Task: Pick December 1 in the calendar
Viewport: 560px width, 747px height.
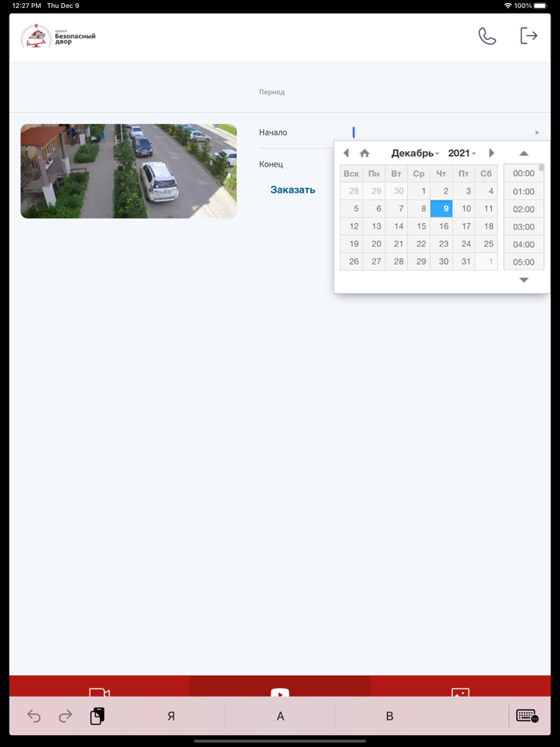Action: 419,191
